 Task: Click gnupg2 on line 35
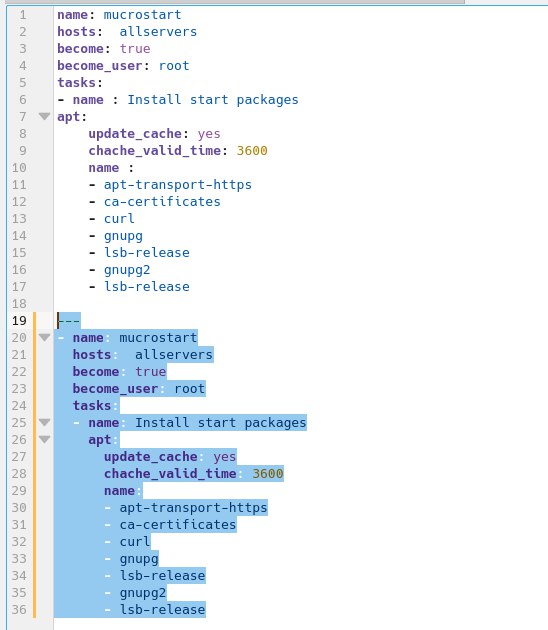(x=143, y=593)
